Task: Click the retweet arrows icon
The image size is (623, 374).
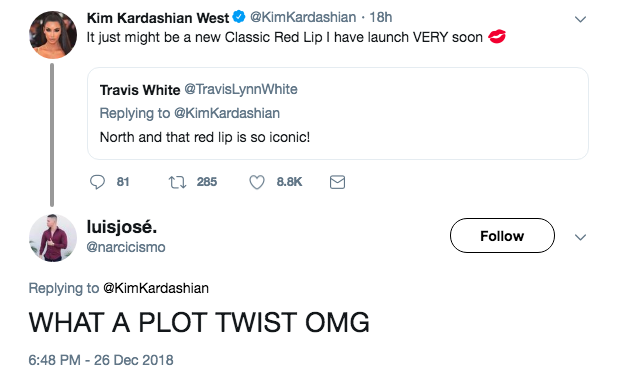Action: (x=177, y=182)
